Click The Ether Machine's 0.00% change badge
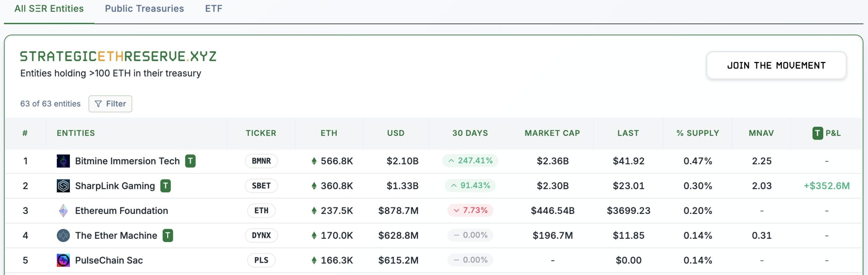 tap(470, 235)
